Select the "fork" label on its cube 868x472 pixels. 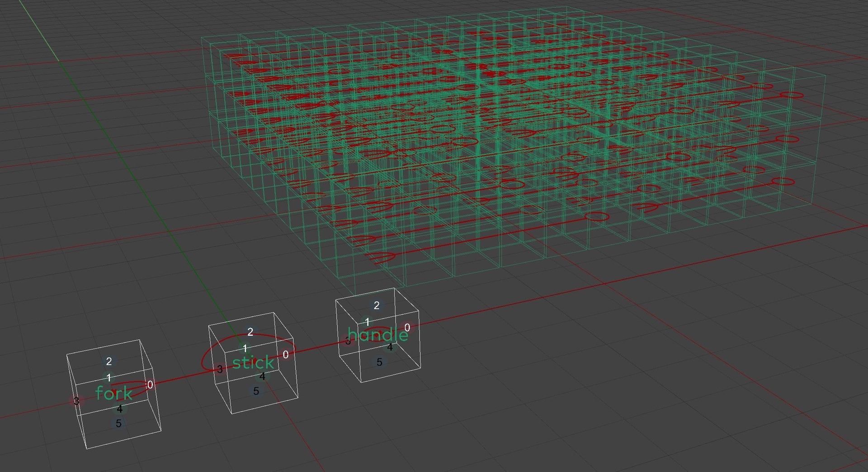[114, 393]
